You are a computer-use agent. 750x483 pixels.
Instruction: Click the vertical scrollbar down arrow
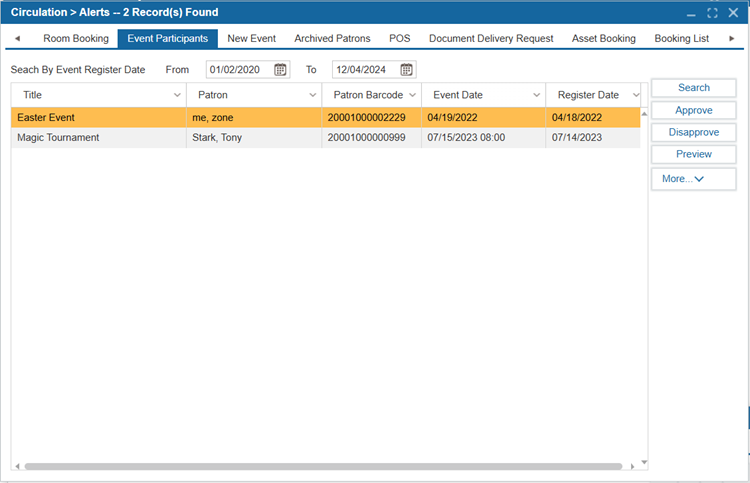(x=644, y=462)
